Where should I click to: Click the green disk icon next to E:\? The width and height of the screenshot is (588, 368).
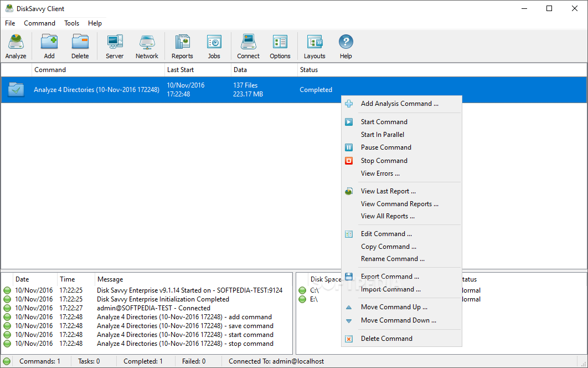[302, 299]
